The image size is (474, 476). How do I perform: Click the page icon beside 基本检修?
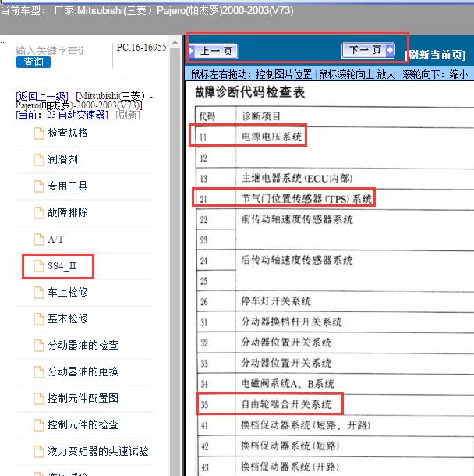(39, 319)
